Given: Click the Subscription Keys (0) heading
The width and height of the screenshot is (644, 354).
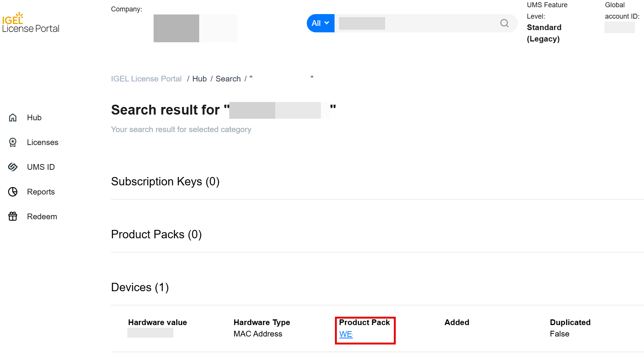Looking at the screenshot, I should 165,182.
